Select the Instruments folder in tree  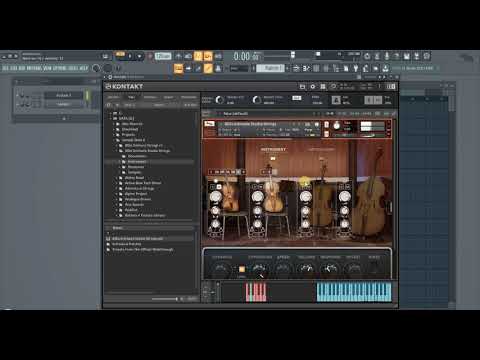137,162
